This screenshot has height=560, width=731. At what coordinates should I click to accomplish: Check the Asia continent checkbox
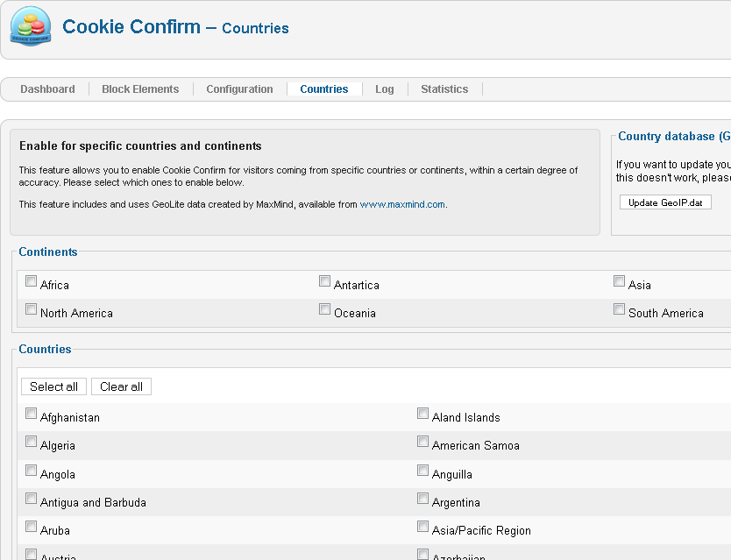pyautogui.click(x=619, y=281)
